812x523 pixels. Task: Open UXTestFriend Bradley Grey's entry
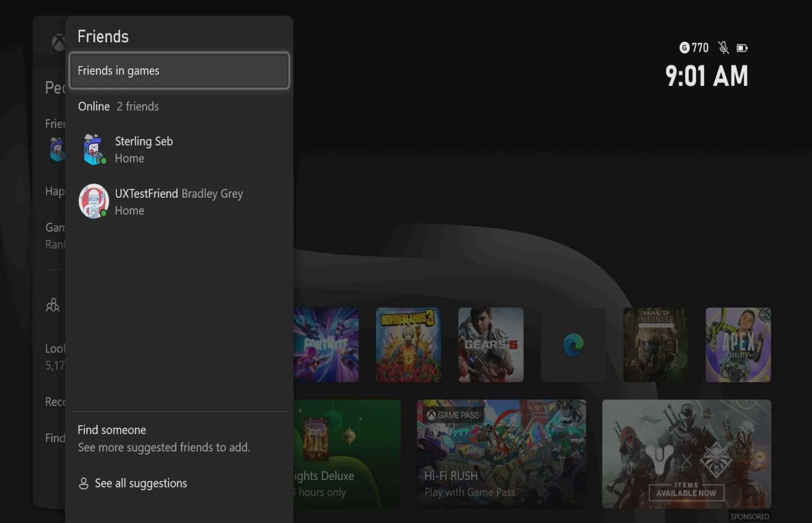coord(179,202)
